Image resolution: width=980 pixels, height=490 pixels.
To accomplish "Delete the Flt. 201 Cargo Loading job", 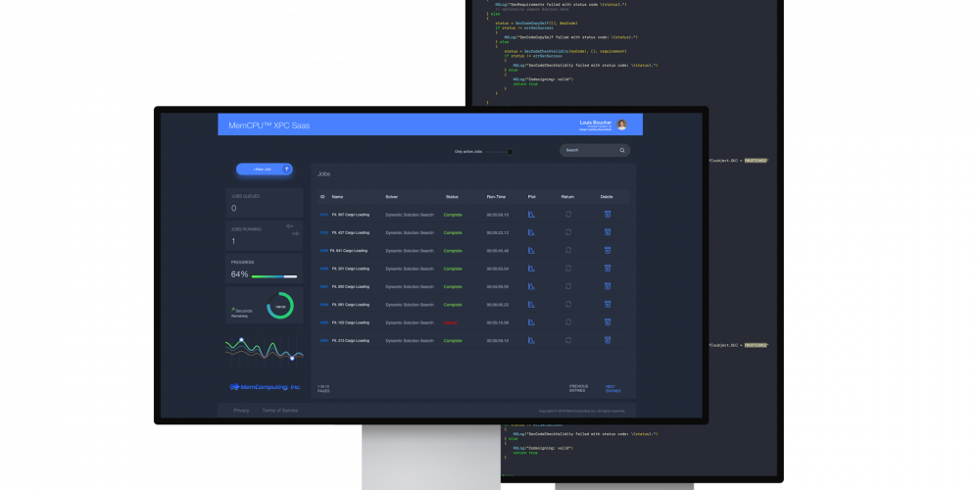I will pyautogui.click(x=608, y=268).
